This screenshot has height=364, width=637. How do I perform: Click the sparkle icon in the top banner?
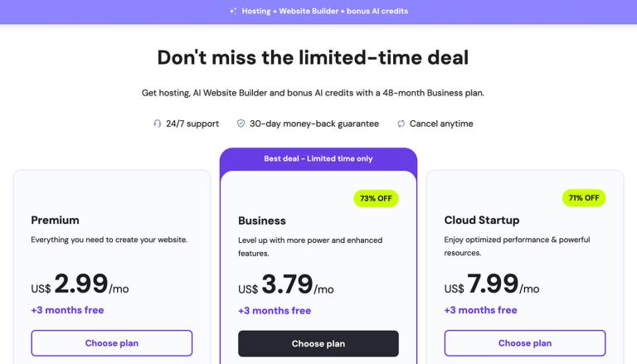tap(233, 11)
